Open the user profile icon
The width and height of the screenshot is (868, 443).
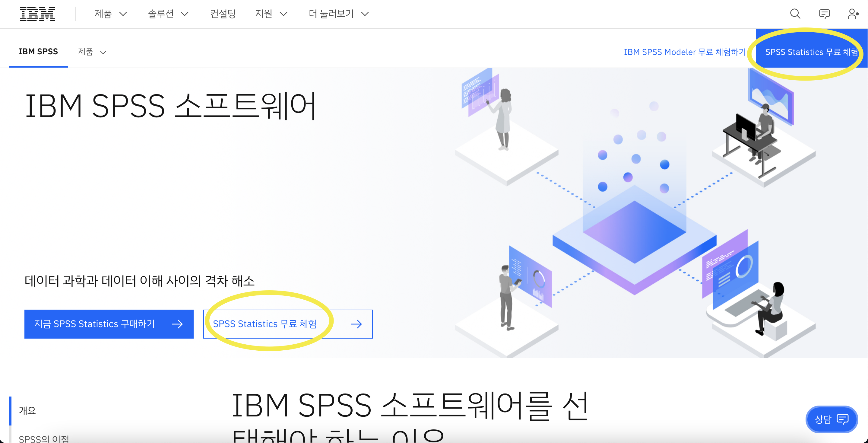tap(853, 14)
